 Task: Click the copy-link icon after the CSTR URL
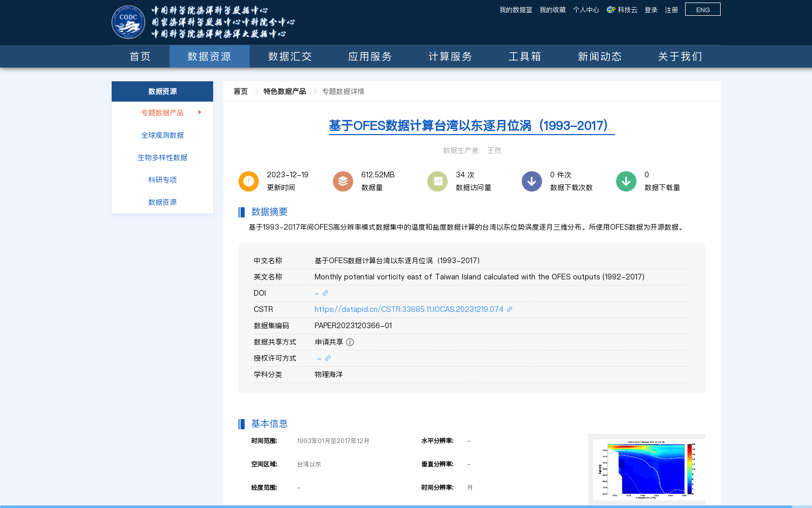[510, 309]
